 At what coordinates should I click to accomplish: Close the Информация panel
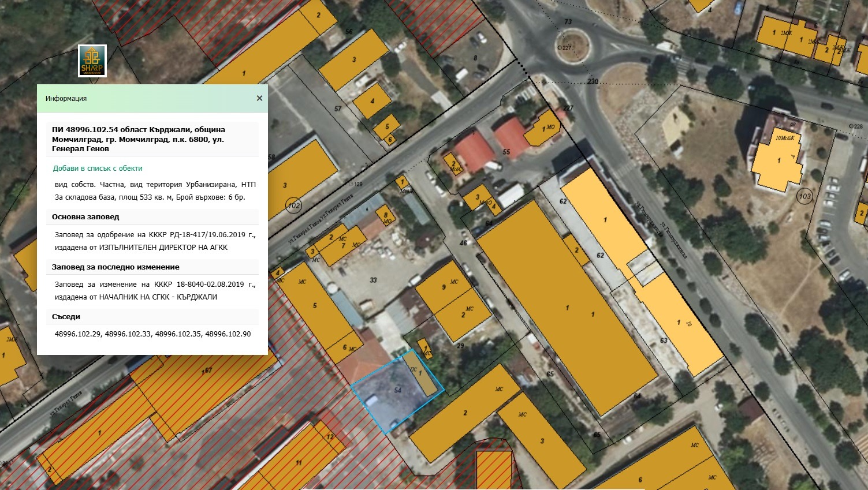(x=259, y=98)
